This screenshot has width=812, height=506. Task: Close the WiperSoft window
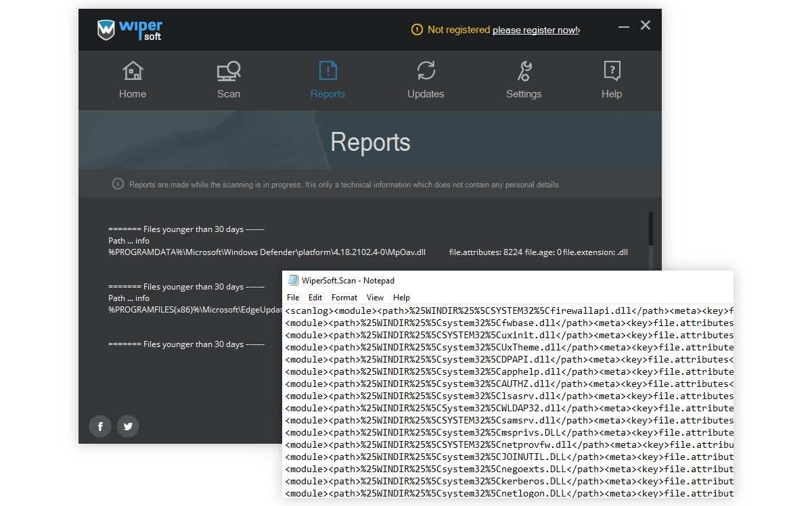point(646,25)
